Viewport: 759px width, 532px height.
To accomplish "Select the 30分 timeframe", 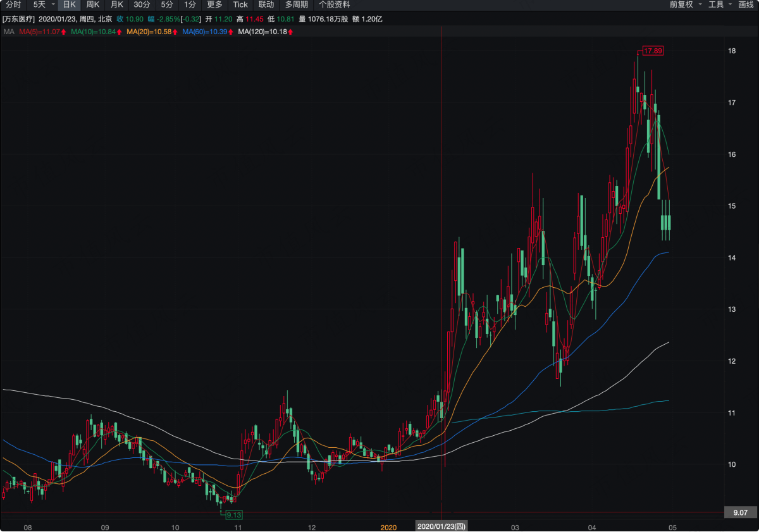I will click(x=142, y=4).
